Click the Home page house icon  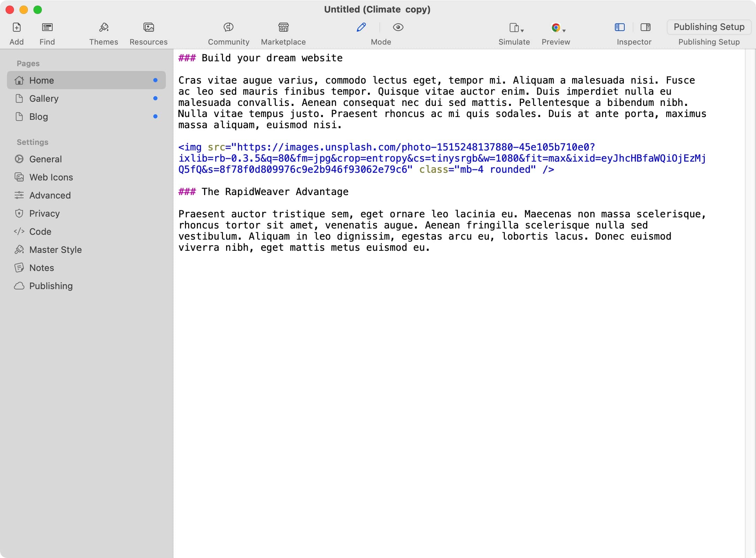(19, 80)
